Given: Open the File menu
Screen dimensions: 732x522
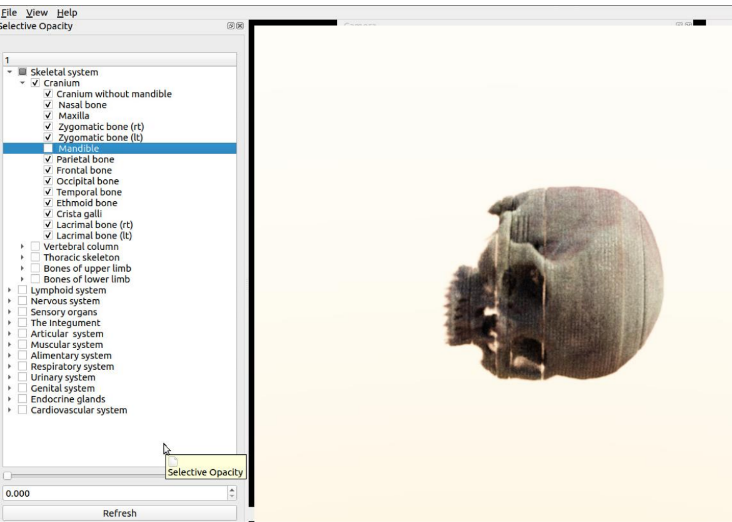Looking at the screenshot, I should [x=9, y=12].
